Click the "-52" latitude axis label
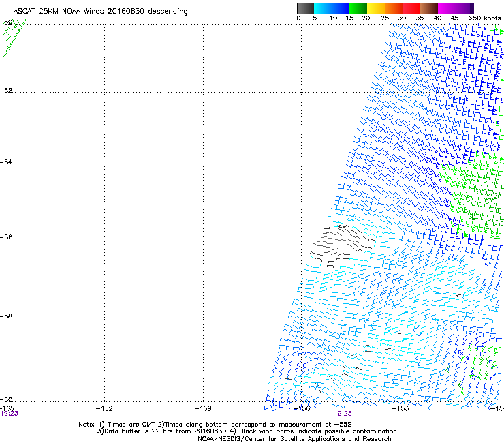Image resolution: width=504 pixels, height=443 pixels. pyautogui.click(x=6, y=91)
